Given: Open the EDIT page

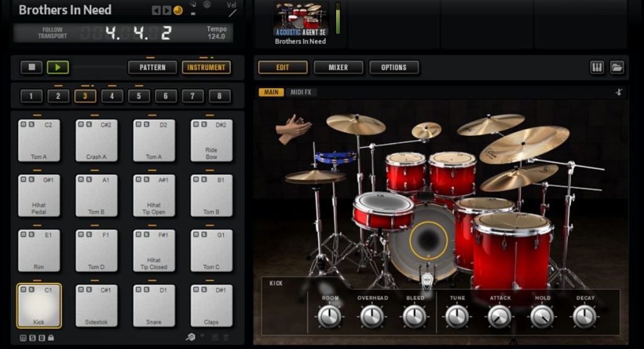Looking at the screenshot, I should point(282,67).
